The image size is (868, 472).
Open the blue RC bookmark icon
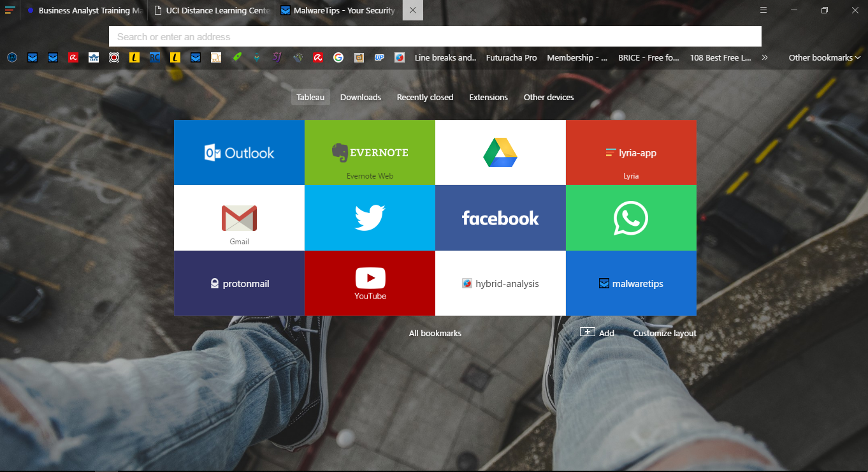click(155, 57)
